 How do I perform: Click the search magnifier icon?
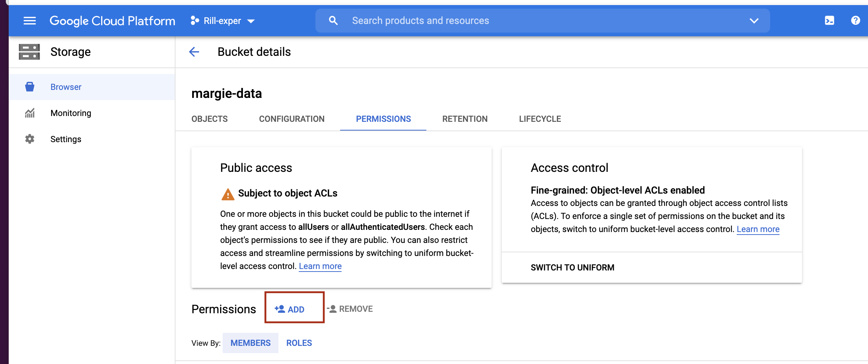[333, 21]
